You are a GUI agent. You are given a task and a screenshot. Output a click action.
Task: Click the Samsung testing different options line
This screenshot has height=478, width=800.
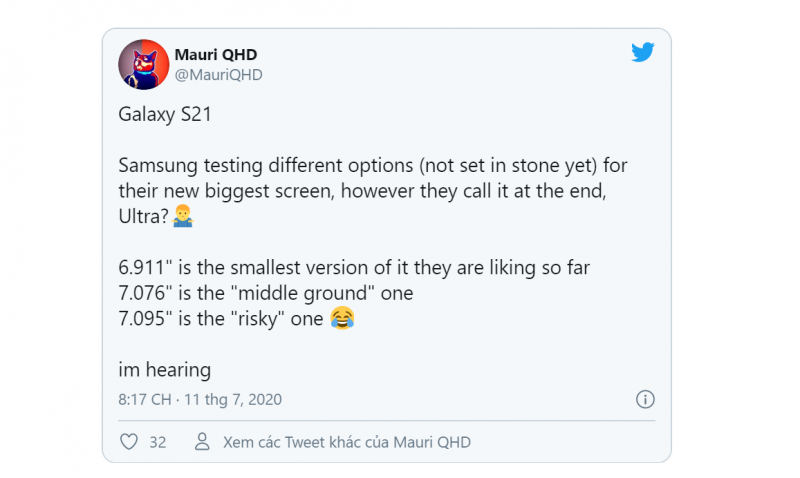(x=373, y=165)
